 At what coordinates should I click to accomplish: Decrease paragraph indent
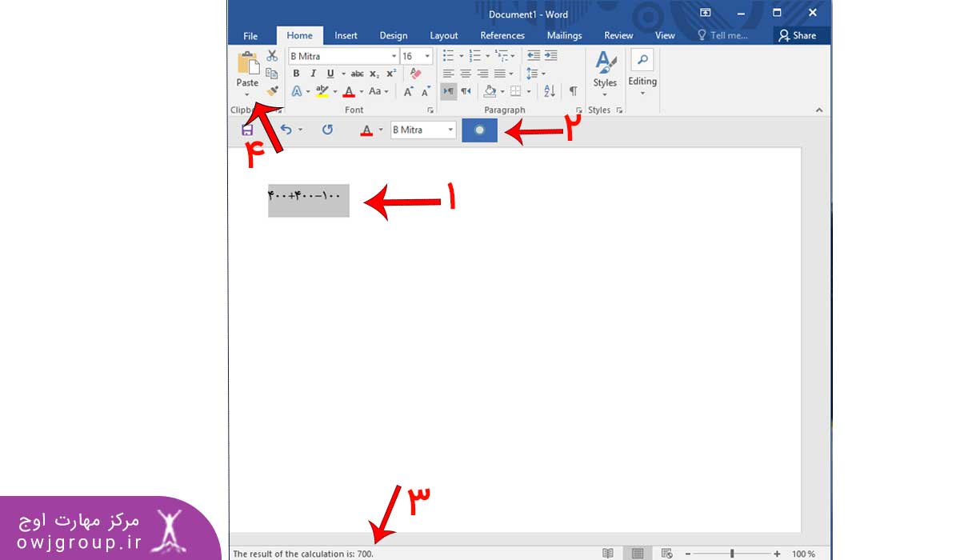point(534,56)
